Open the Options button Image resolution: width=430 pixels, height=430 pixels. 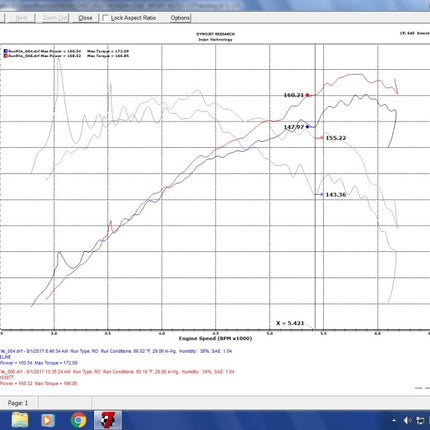180,18
